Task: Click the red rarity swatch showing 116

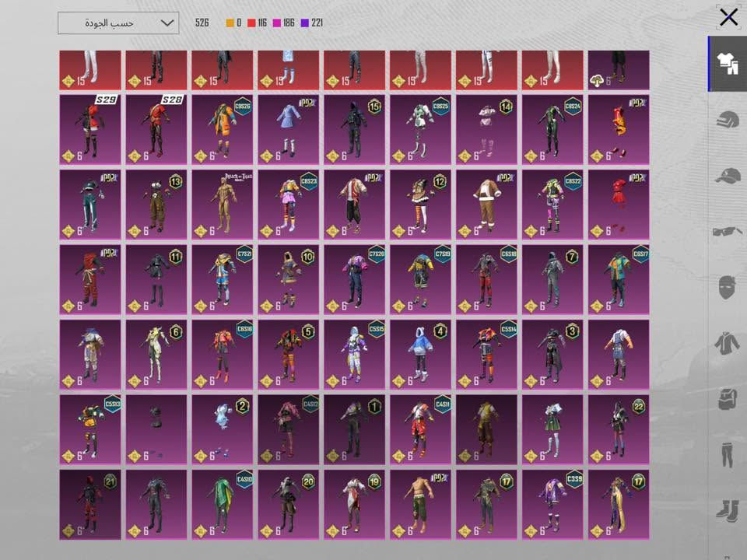Action: pyautogui.click(x=251, y=23)
